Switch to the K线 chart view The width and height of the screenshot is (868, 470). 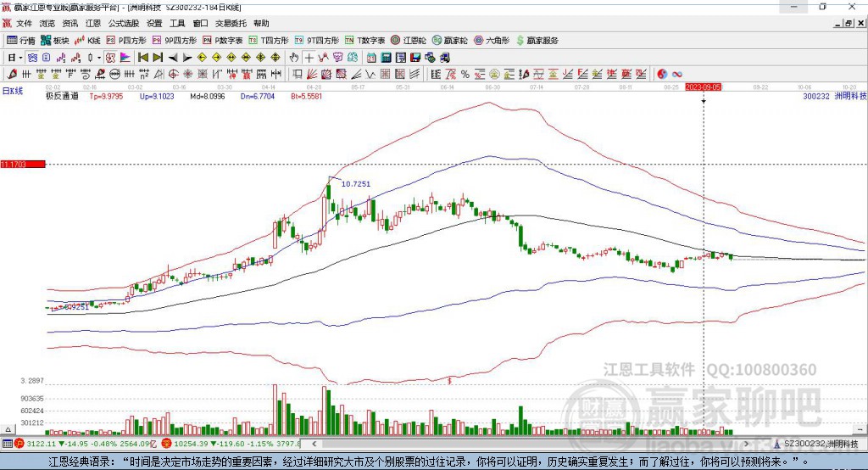click(x=87, y=41)
